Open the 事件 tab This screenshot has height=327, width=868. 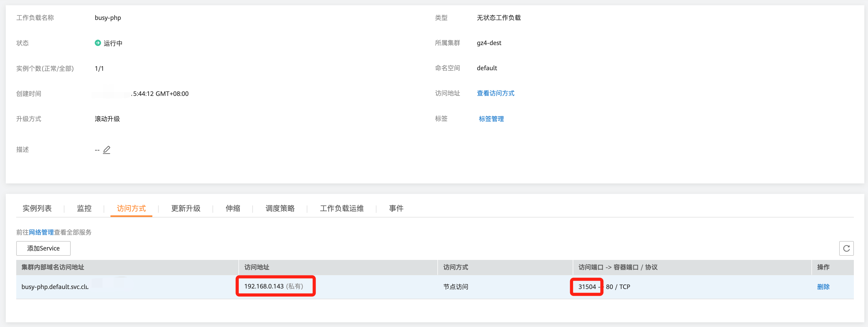point(396,208)
